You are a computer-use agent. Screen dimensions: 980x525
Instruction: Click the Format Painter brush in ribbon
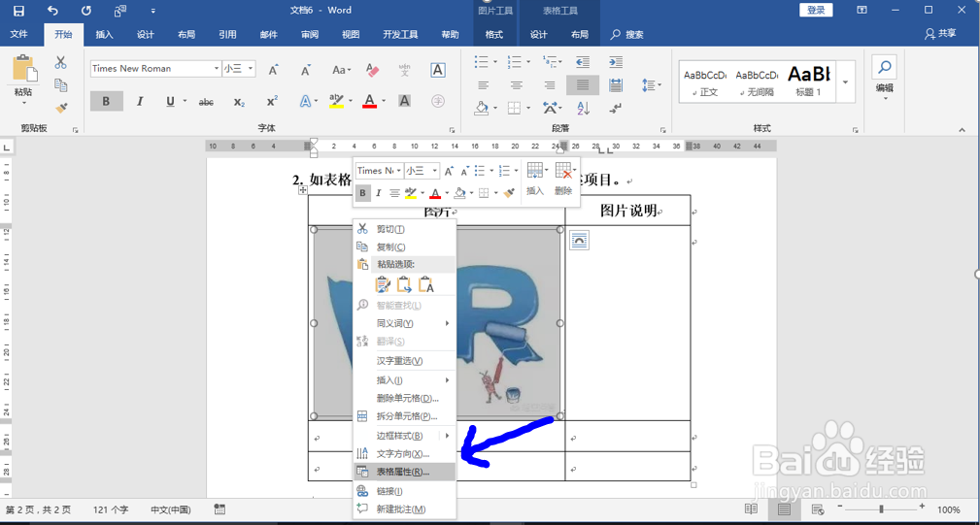(x=60, y=108)
